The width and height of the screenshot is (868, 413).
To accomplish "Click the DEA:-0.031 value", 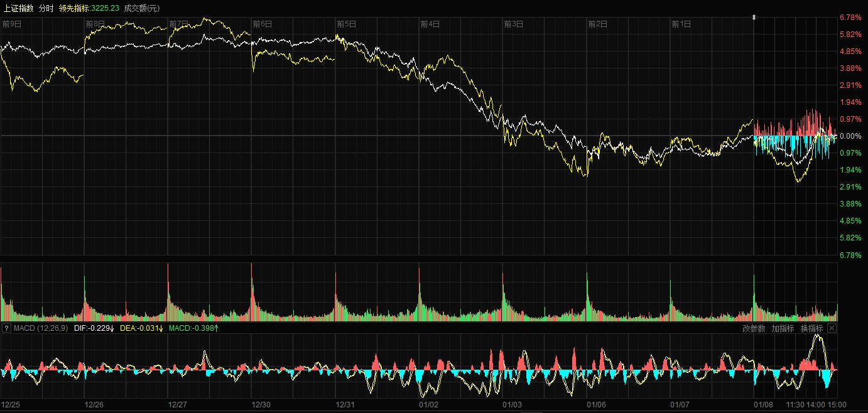I will click(x=141, y=328).
